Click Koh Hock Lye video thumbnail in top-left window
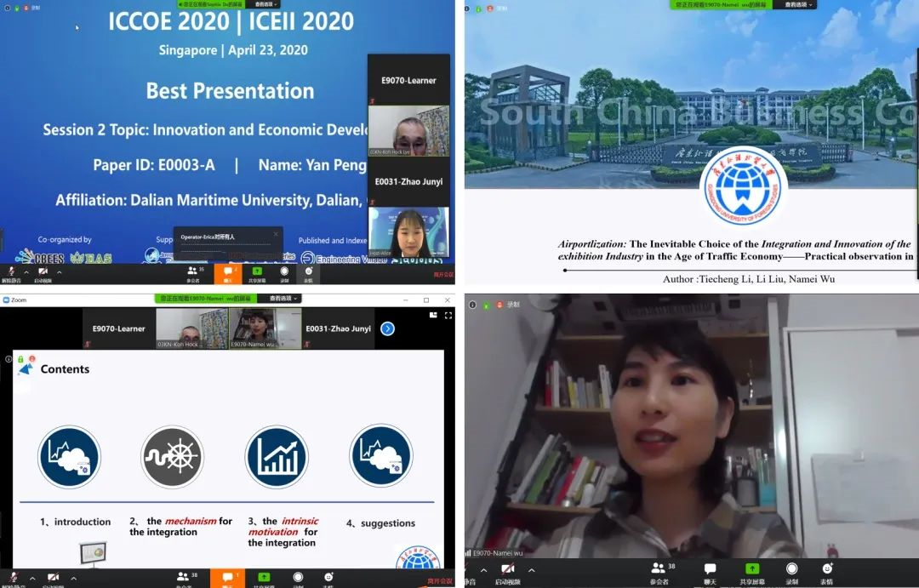The image size is (919, 588). tap(408, 131)
